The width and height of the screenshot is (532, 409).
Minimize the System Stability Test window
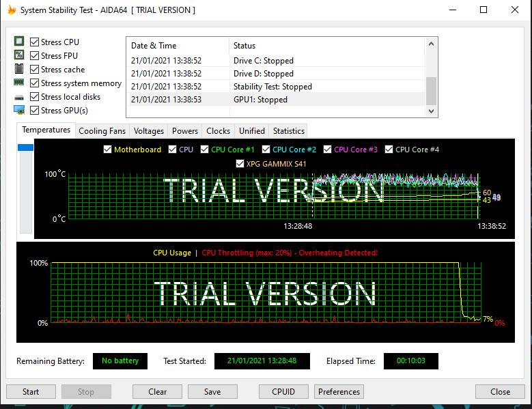[x=453, y=10]
